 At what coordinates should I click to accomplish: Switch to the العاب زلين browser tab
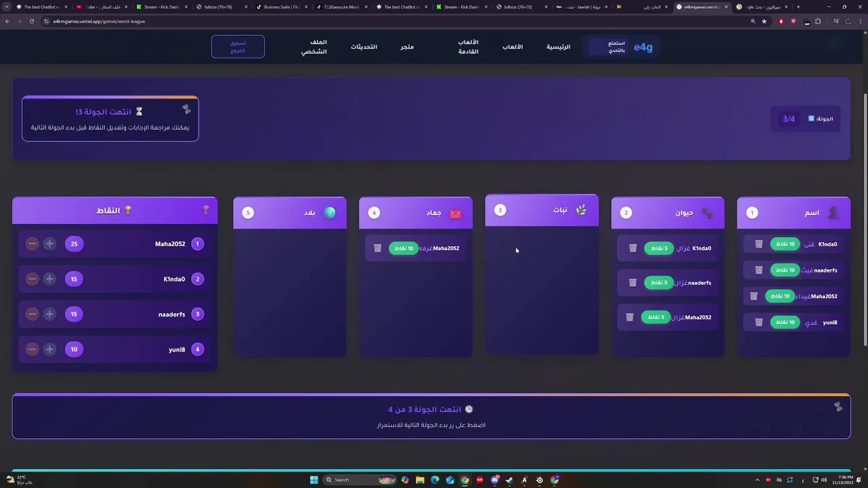click(642, 7)
